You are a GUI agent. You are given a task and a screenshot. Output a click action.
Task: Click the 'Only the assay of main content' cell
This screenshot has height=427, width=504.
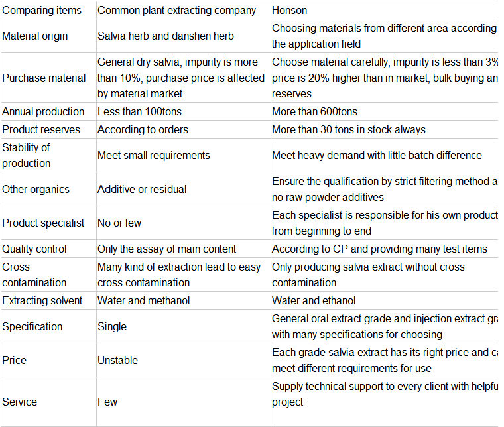coord(166,249)
